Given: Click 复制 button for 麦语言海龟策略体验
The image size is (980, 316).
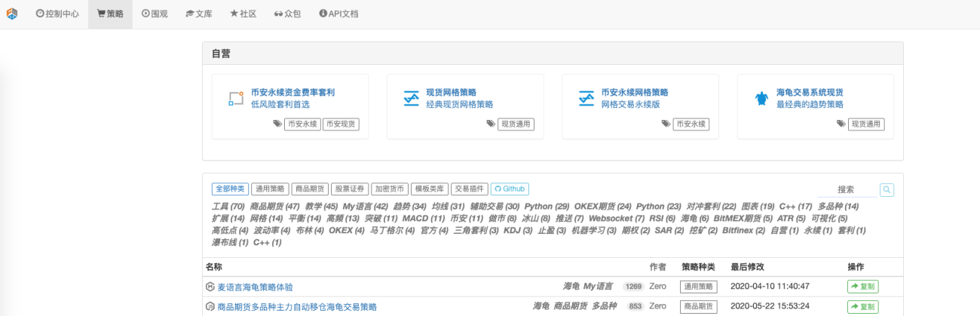Looking at the screenshot, I should (862, 287).
